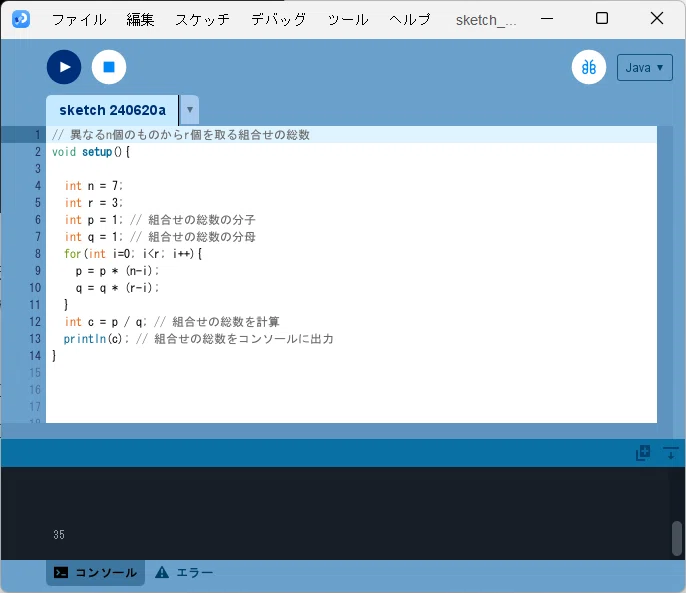Open the ヘルプ menu

pyautogui.click(x=410, y=20)
